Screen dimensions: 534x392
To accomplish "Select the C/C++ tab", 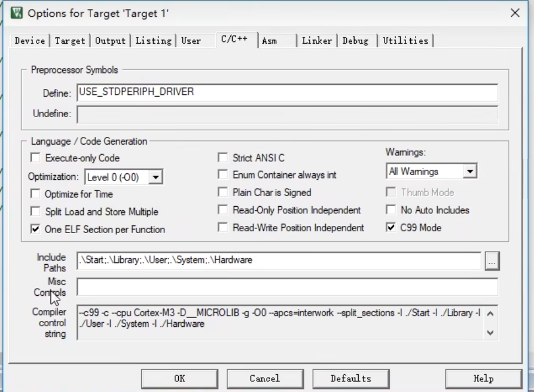I will click(x=236, y=39).
